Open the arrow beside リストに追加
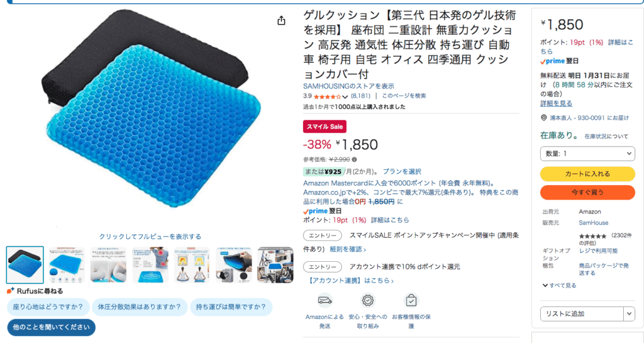 point(629,314)
